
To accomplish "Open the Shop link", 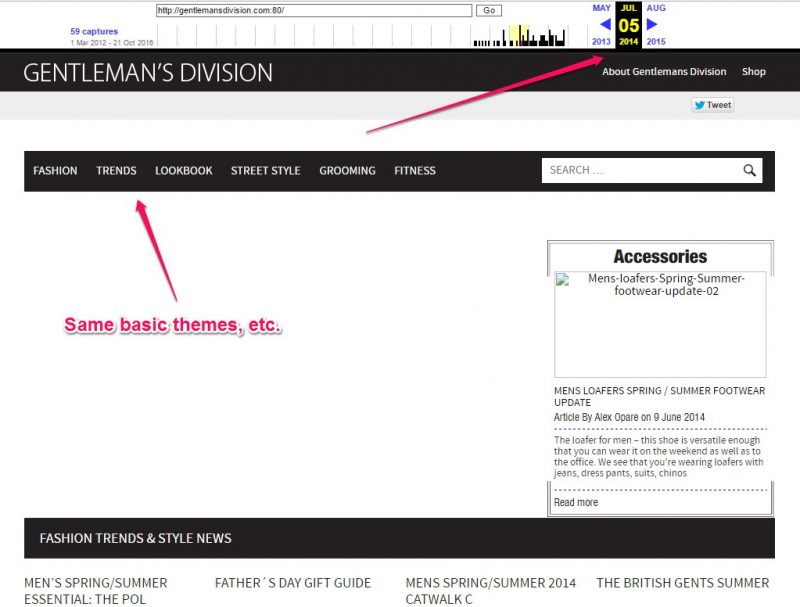I will coord(754,72).
